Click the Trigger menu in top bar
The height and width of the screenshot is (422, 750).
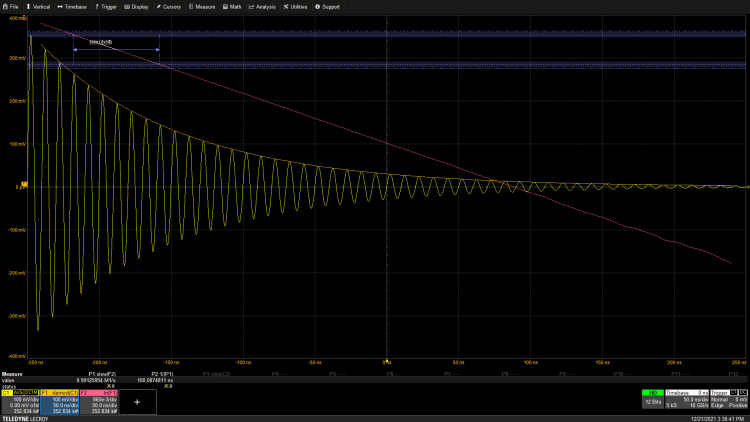(108, 6)
